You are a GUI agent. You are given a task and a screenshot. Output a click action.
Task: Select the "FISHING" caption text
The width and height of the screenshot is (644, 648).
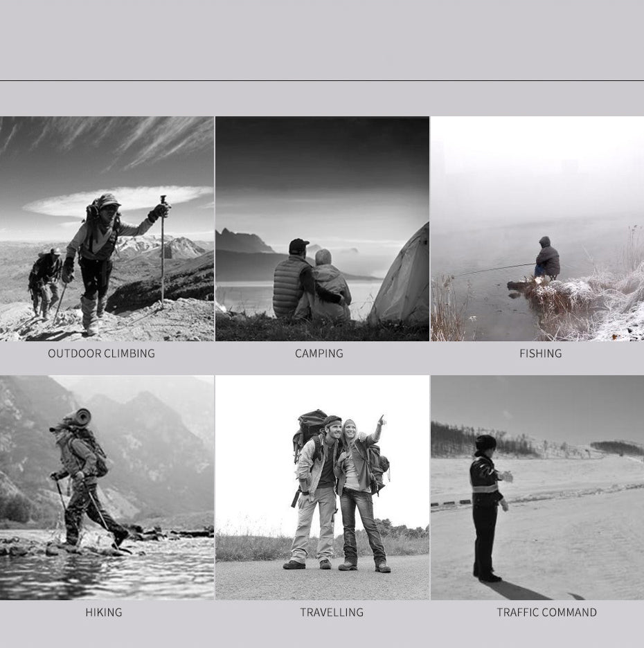(x=541, y=353)
